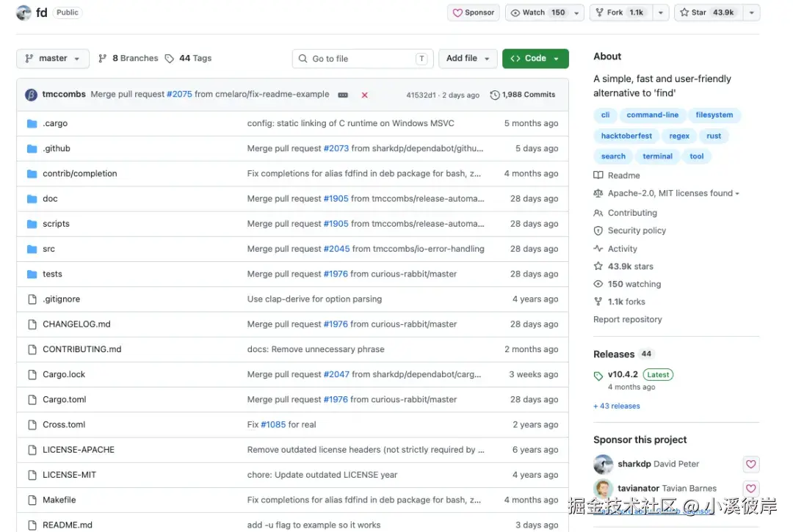The width and height of the screenshot is (793, 532).
Task: Click the fd repository owner avatar
Action: [x=23, y=12]
